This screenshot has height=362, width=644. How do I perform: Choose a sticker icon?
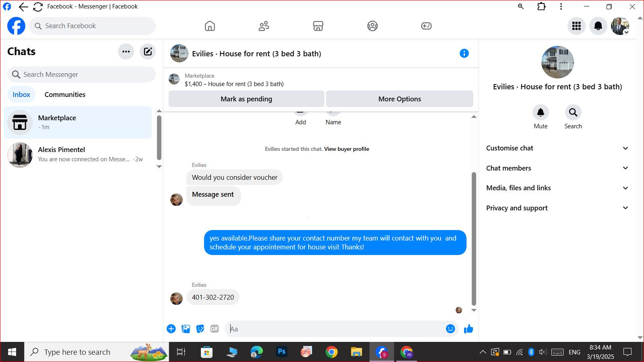200,329
